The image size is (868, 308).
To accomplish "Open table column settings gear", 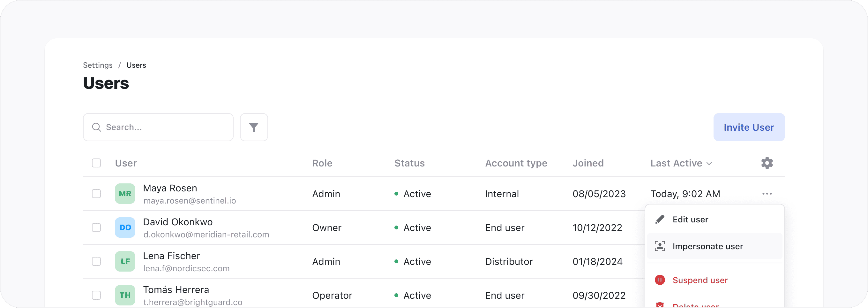I will 767,163.
